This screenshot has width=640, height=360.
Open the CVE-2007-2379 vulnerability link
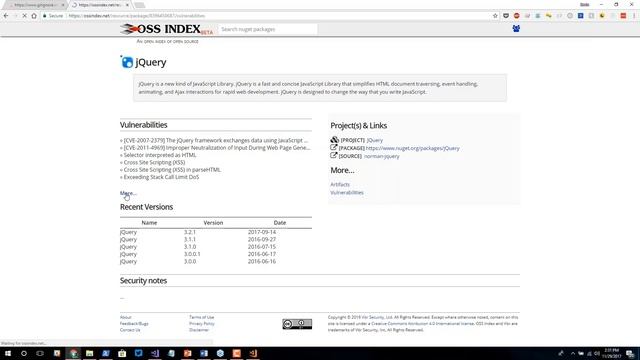coord(216,140)
